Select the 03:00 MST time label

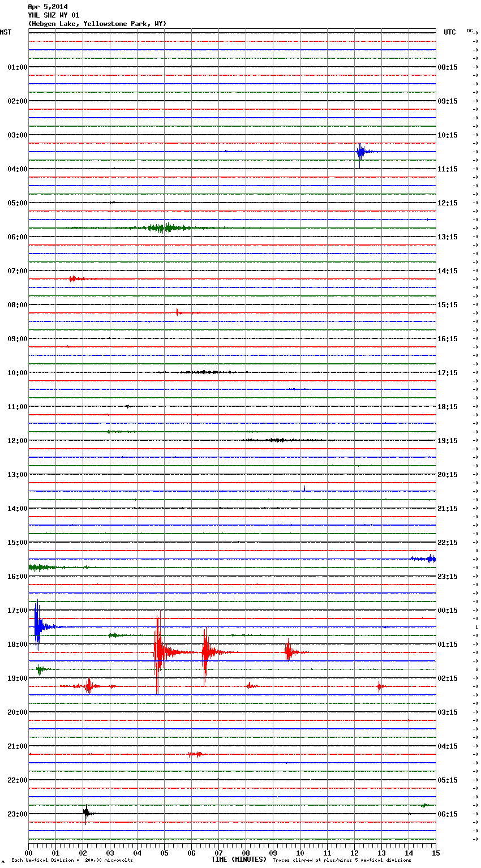pyautogui.click(x=18, y=135)
